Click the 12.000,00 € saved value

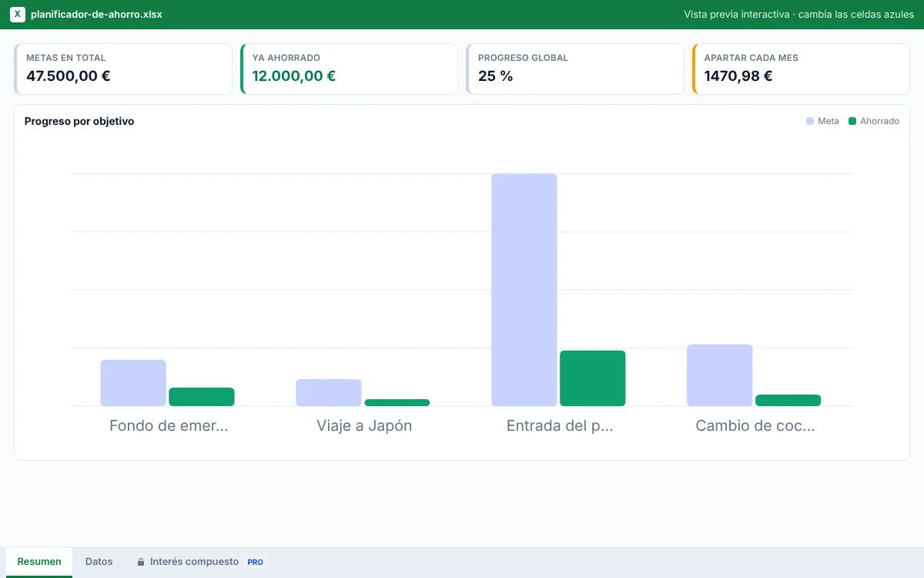coord(294,76)
